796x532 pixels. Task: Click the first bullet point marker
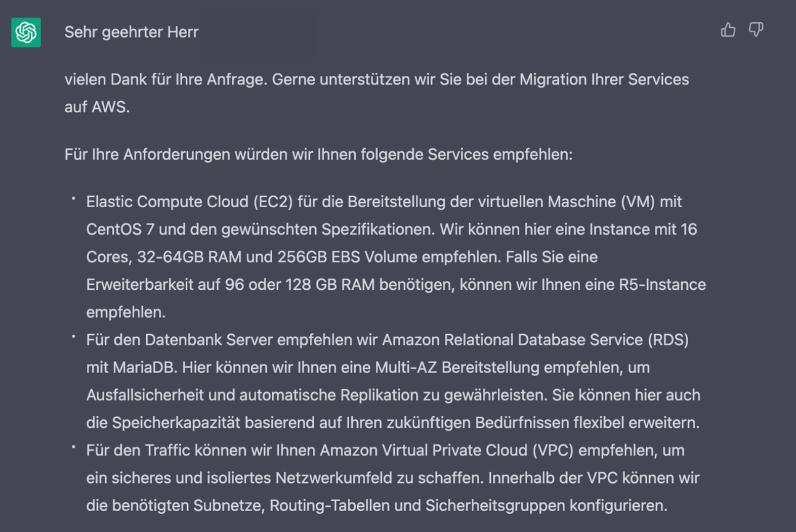(72, 197)
